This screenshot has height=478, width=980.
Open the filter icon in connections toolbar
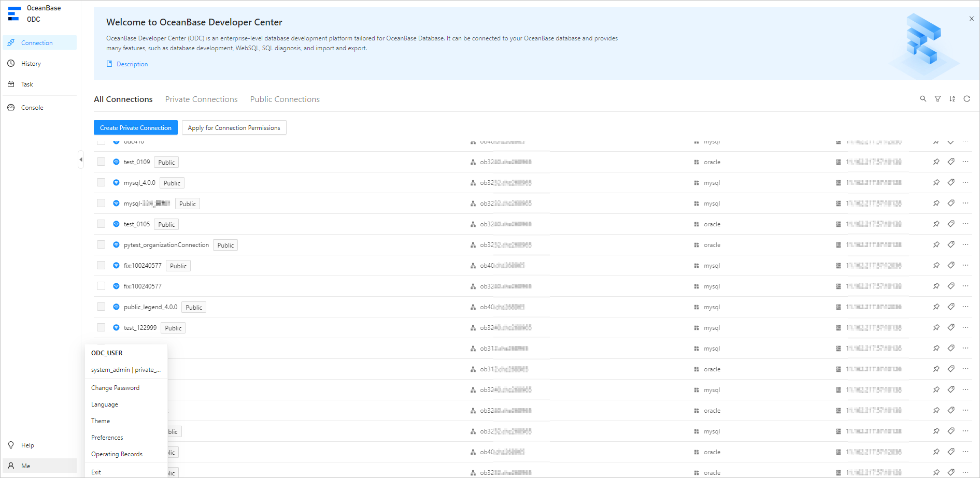click(x=938, y=99)
